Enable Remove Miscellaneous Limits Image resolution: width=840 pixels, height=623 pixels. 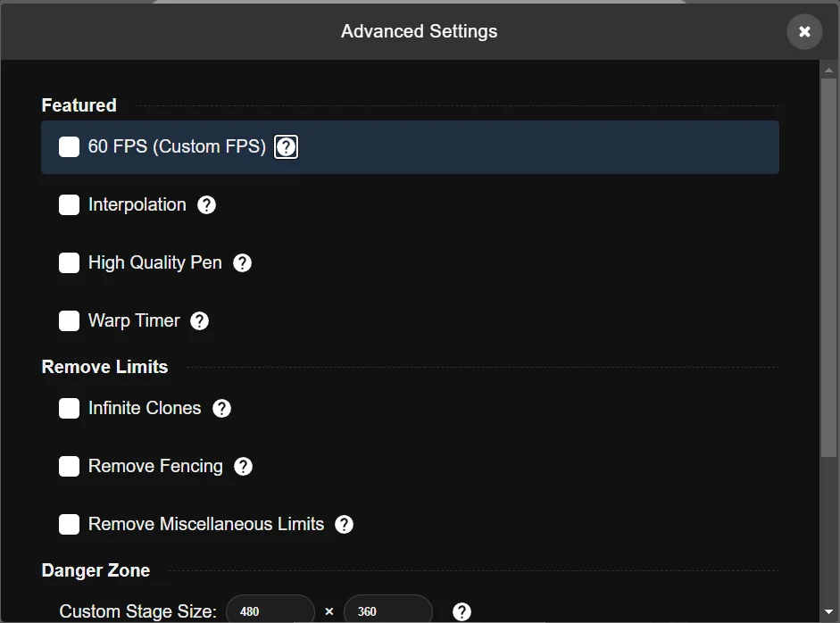(69, 524)
